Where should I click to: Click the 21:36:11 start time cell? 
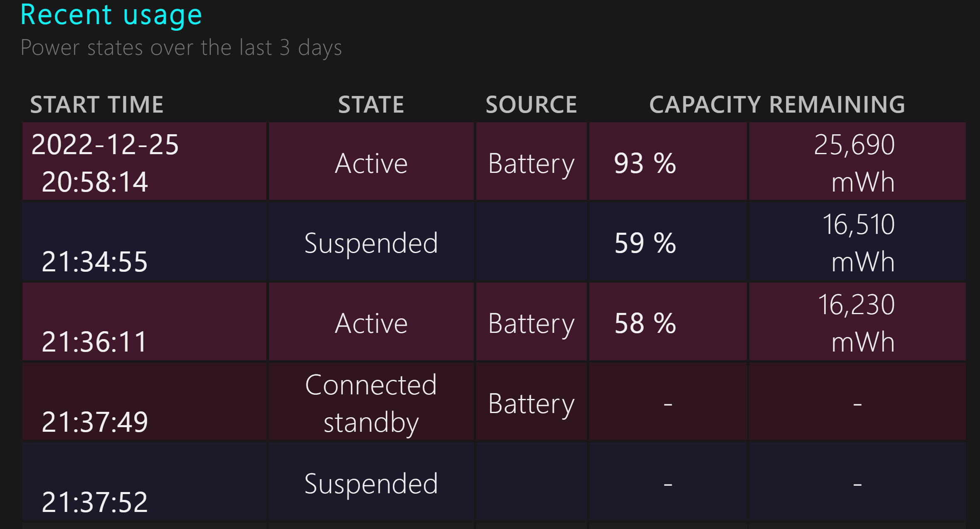144,322
